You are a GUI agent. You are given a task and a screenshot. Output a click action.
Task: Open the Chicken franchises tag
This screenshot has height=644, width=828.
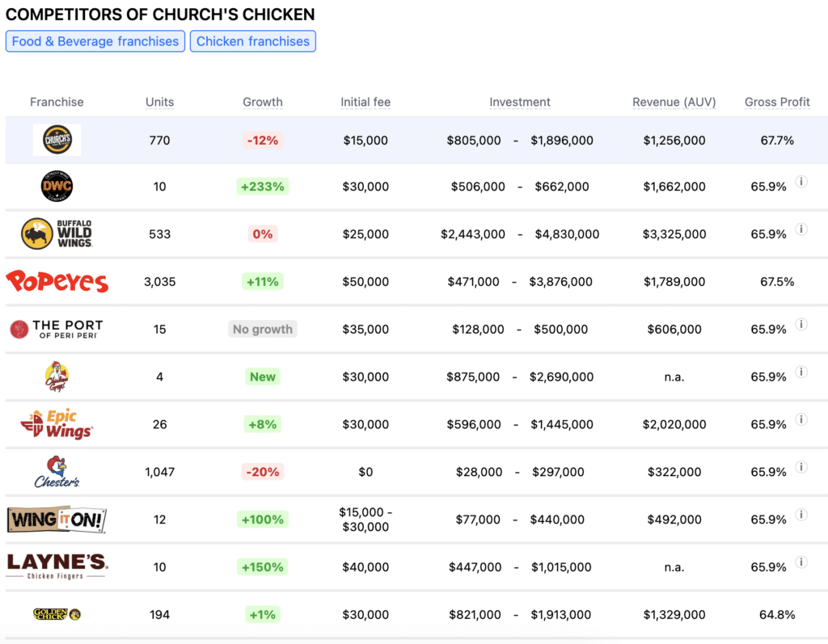253,41
